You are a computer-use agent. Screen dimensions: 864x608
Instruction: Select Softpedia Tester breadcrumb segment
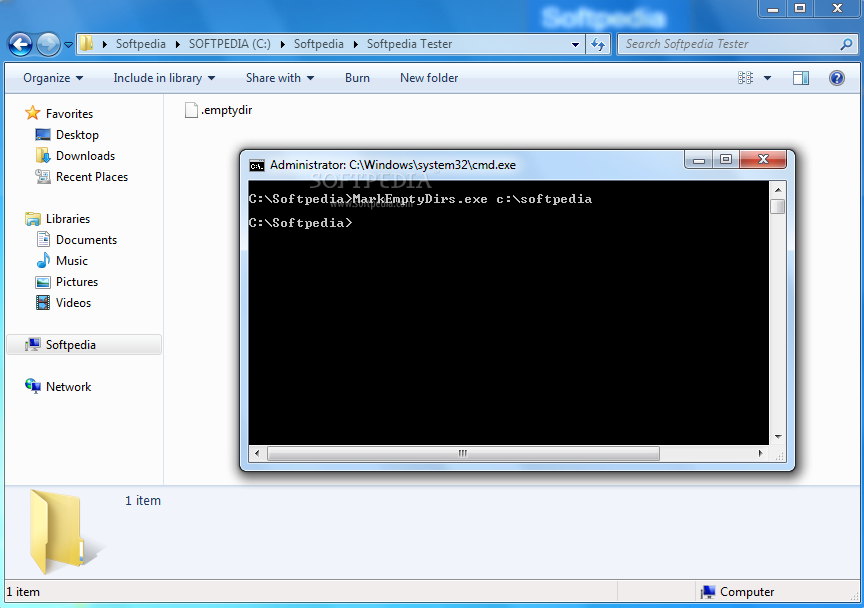coord(409,44)
